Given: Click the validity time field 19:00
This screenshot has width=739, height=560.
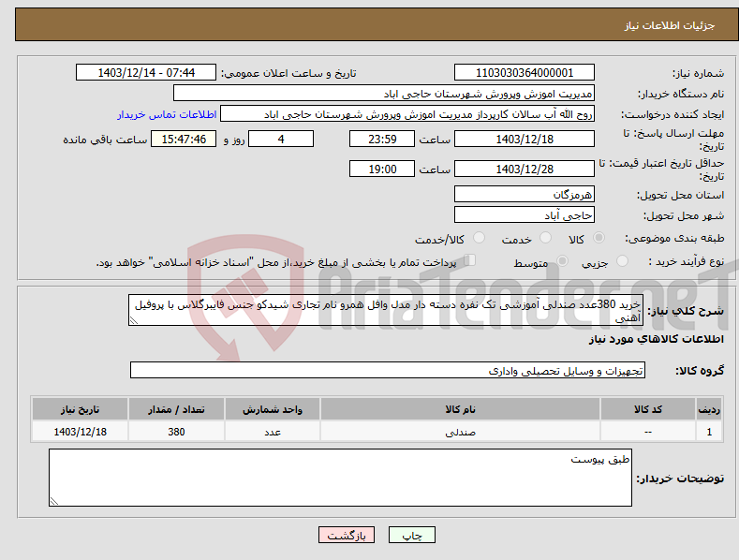Looking at the screenshot, I should click(382, 169).
